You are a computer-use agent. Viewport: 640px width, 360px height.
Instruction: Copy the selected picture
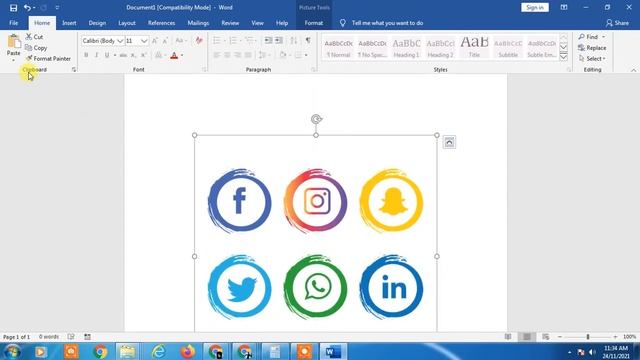[x=36, y=48]
